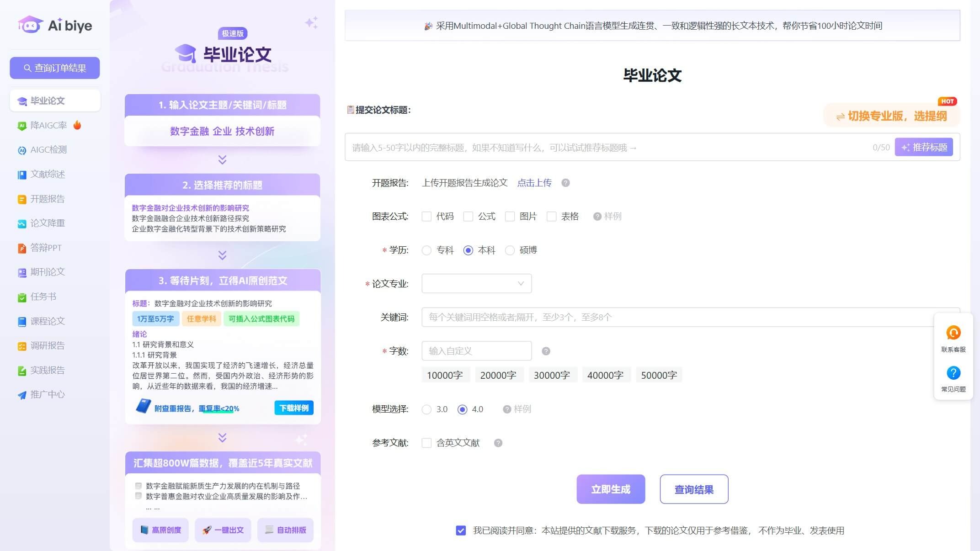Enable the 表格 chart option checkbox
The image size is (980, 551).
click(x=551, y=216)
